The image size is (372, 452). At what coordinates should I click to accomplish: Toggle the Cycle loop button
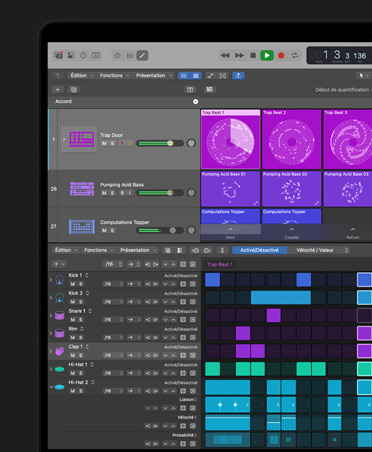pos(295,55)
